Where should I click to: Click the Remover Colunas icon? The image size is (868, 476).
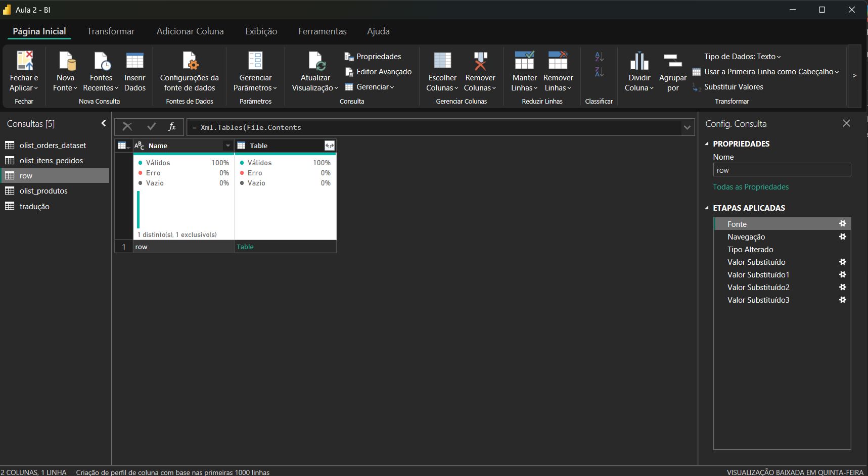(x=480, y=61)
